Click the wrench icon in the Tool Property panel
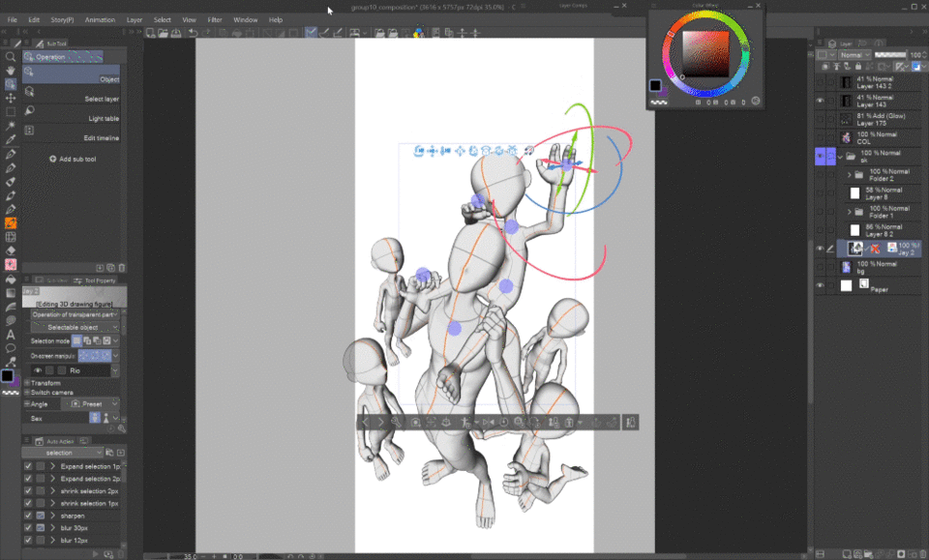 click(x=122, y=428)
